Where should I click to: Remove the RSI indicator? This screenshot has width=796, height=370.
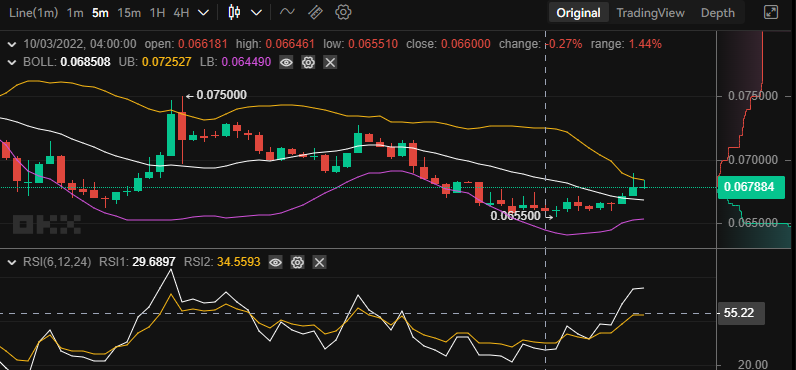(319, 262)
